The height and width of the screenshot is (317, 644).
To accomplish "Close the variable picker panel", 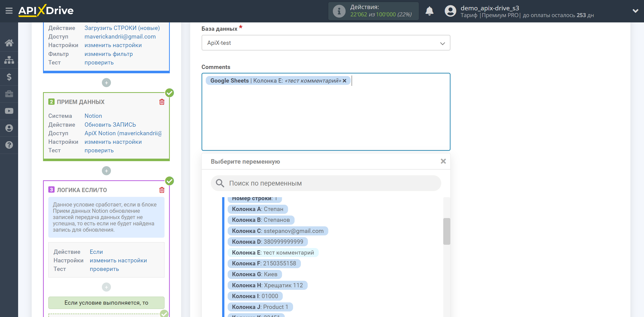I will coord(443,161).
